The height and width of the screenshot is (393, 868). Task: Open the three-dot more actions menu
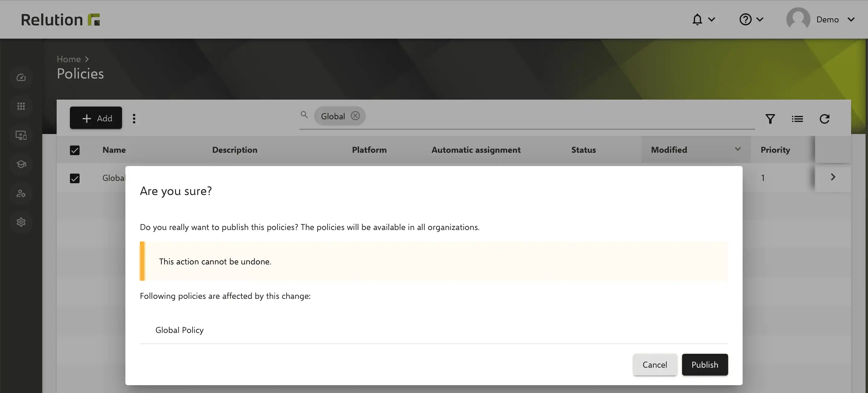(x=134, y=118)
